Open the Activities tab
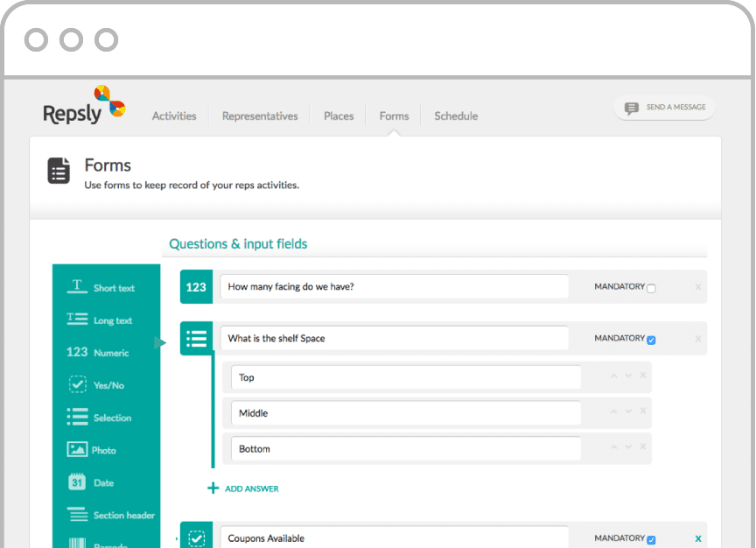The image size is (756, 548). (174, 116)
